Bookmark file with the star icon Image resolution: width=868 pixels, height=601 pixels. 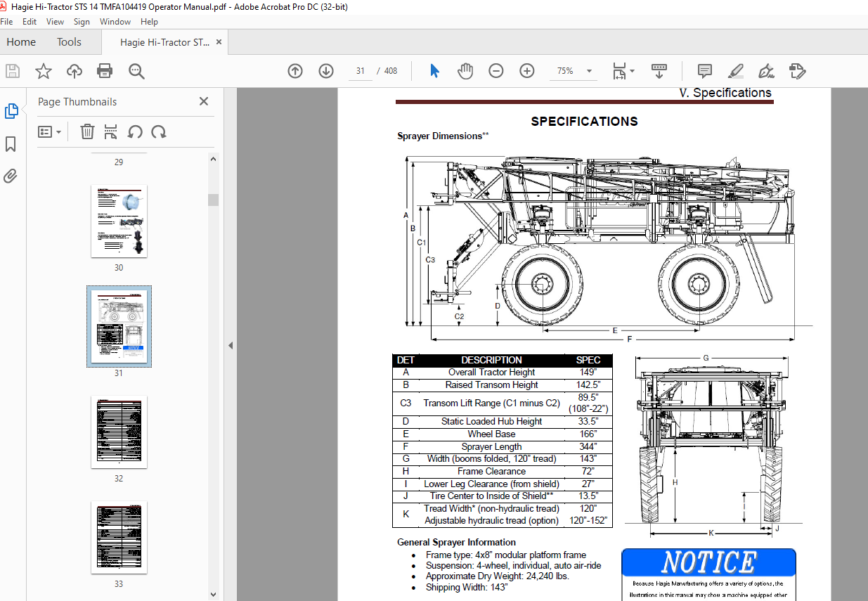(x=44, y=71)
